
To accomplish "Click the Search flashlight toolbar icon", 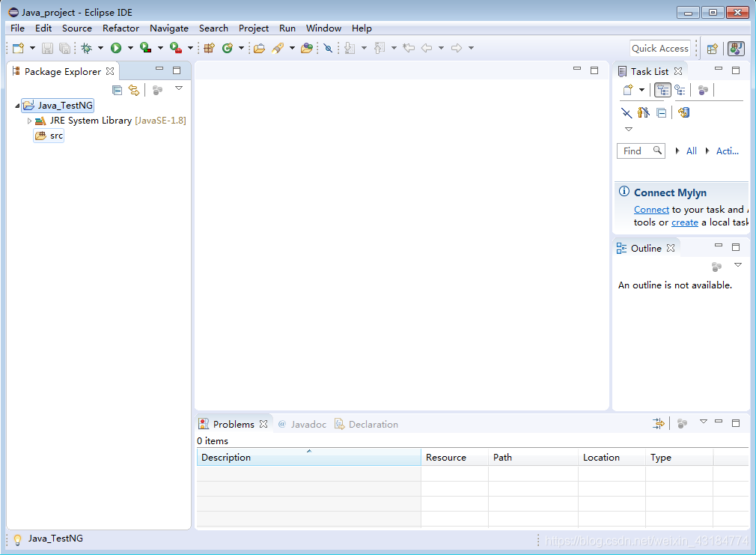I will (278, 48).
